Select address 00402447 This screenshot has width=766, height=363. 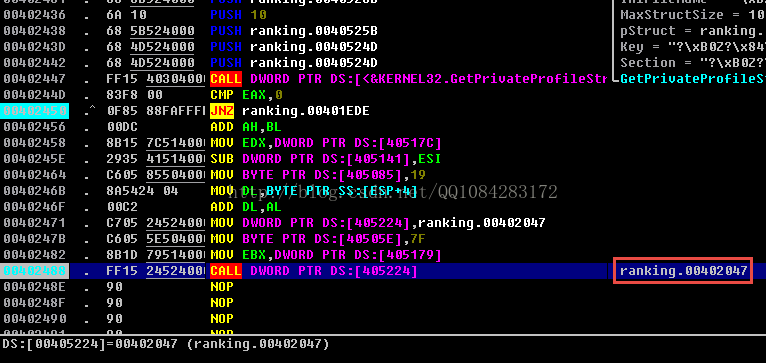pos(34,79)
